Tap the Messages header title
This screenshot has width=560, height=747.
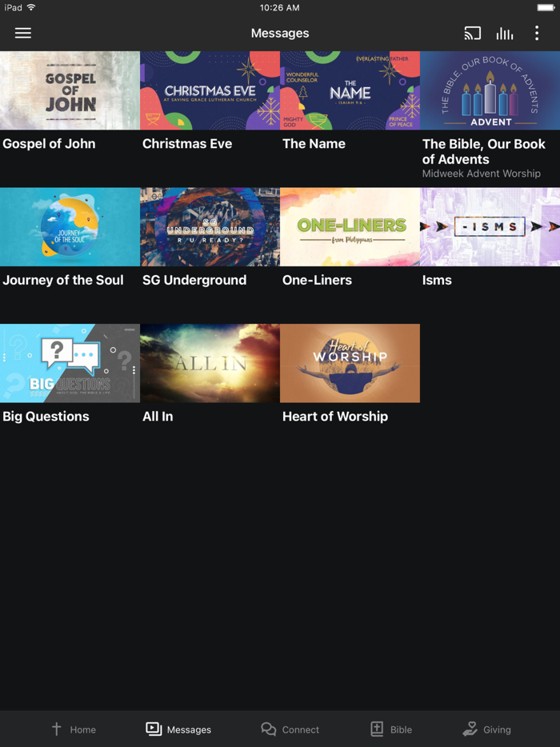280,34
